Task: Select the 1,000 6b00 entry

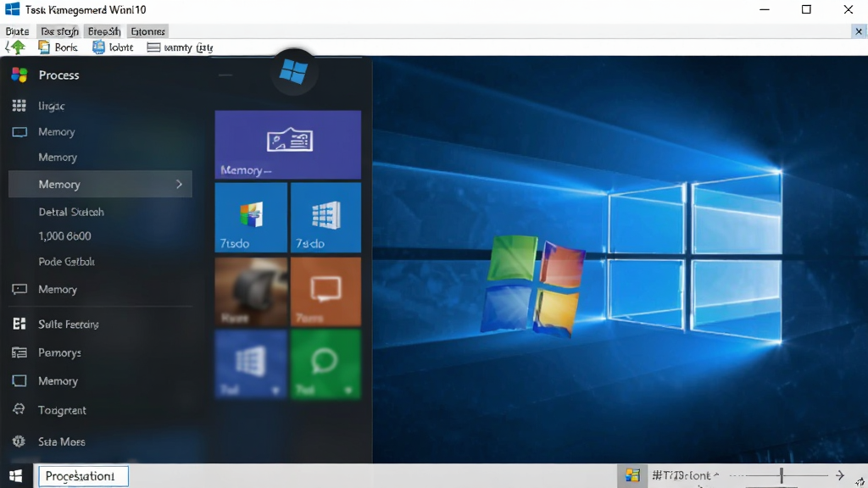Action: tap(64, 236)
